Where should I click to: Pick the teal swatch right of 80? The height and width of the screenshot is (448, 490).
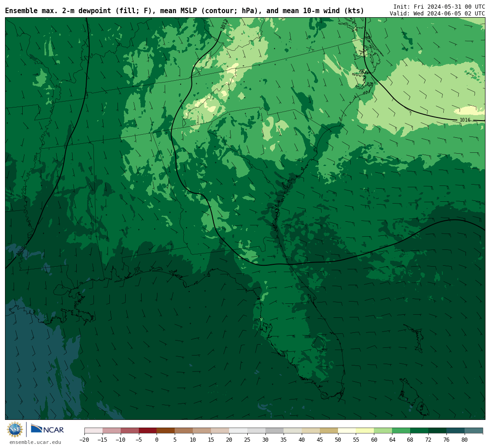[474, 430]
